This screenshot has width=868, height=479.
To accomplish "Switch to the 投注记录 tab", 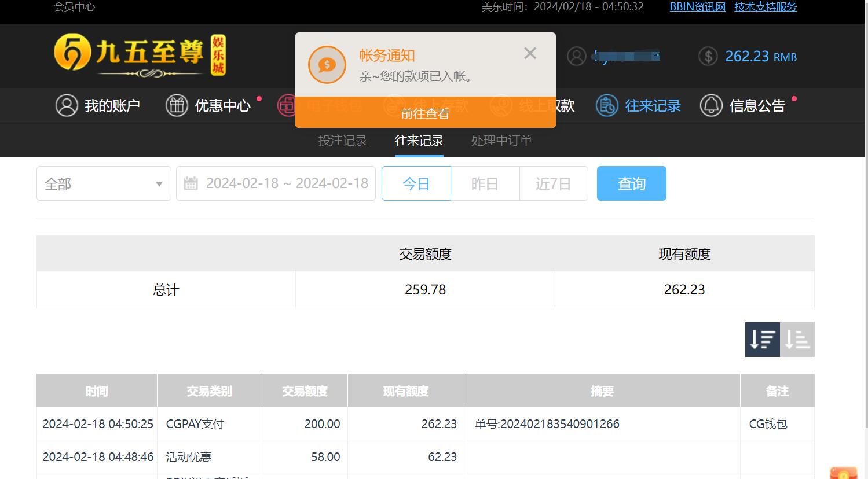I will [x=343, y=141].
